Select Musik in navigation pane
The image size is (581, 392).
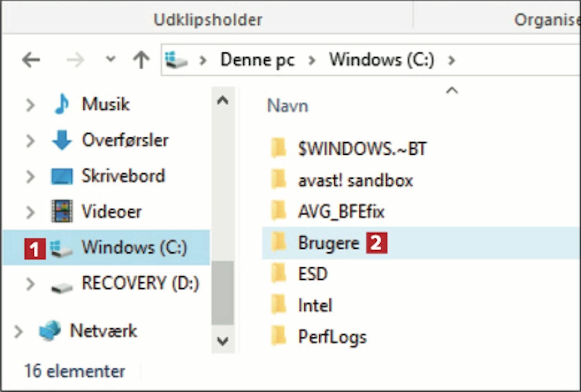point(106,104)
